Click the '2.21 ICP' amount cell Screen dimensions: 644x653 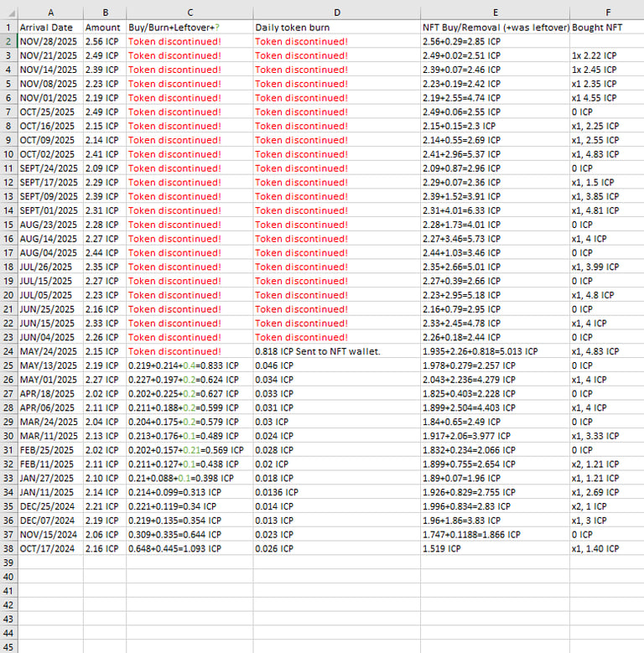point(105,506)
